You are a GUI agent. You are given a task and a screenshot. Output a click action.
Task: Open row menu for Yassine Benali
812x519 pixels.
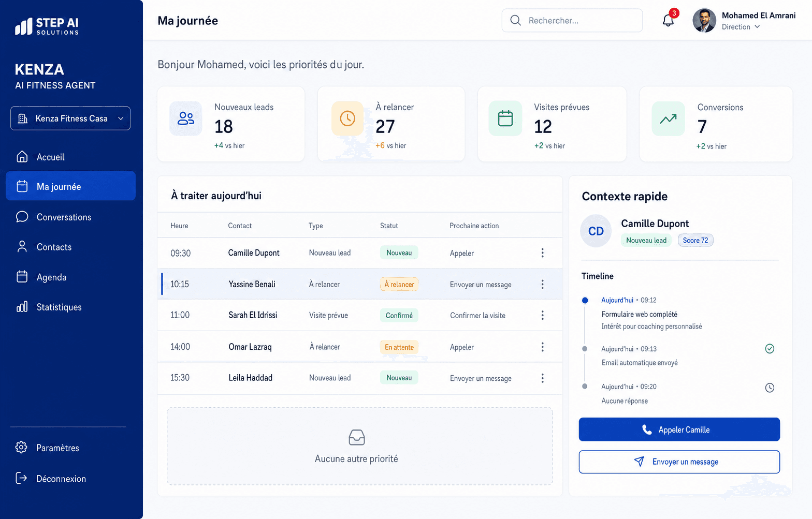point(542,284)
